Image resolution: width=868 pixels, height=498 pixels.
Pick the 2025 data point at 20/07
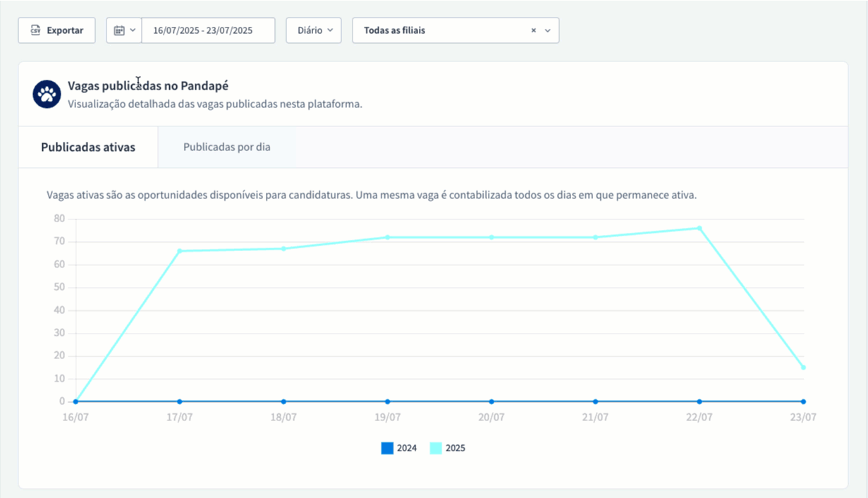pos(491,237)
